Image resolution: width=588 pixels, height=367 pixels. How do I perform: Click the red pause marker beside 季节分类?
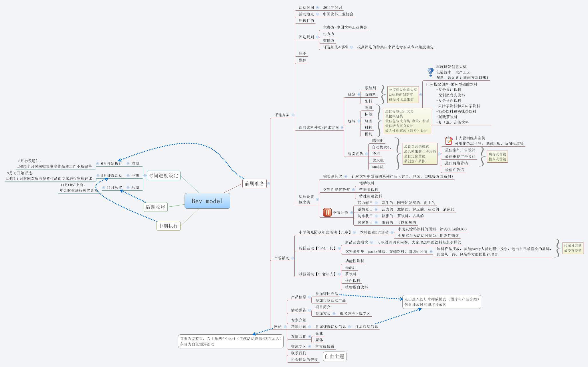pyautogui.click(x=327, y=212)
